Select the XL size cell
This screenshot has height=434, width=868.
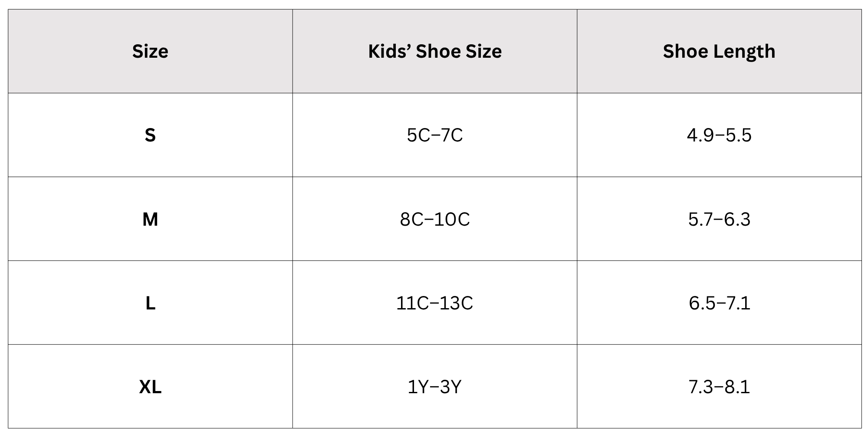tap(150, 386)
